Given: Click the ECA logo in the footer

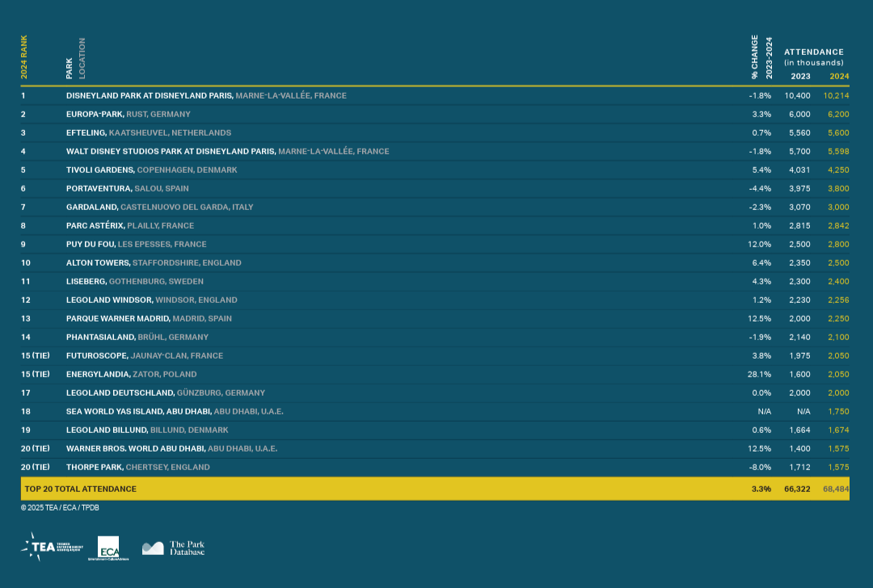Looking at the screenshot, I should 108,548.
